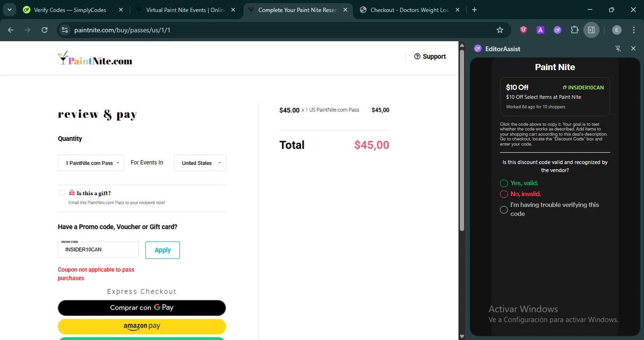Image resolution: width=644 pixels, height=340 pixels.
Task: Click the EditorAssist panel logo icon
Action: 478,49
